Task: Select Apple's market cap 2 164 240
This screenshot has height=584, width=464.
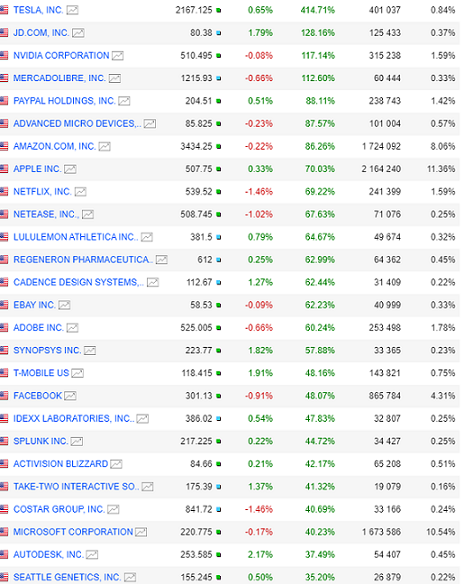Action: point(381,169)
